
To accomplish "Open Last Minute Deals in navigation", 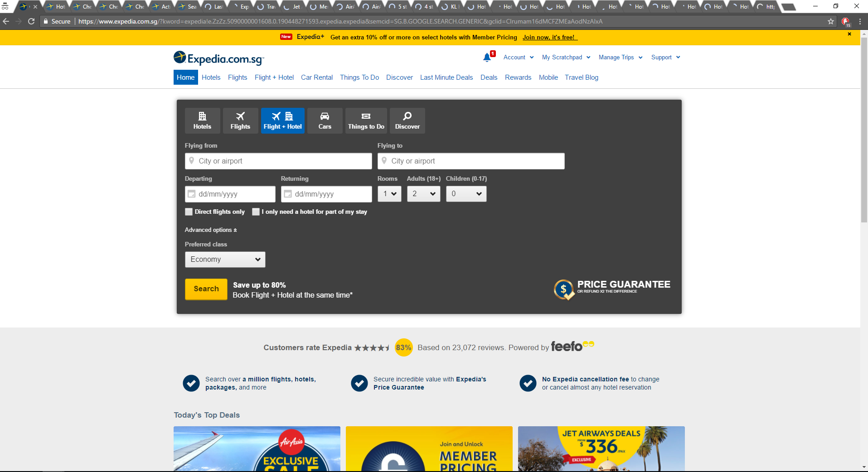I will click(446, 77).
